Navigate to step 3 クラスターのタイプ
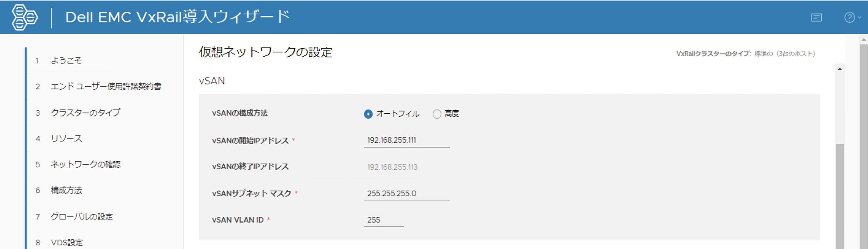 (85, 113)
